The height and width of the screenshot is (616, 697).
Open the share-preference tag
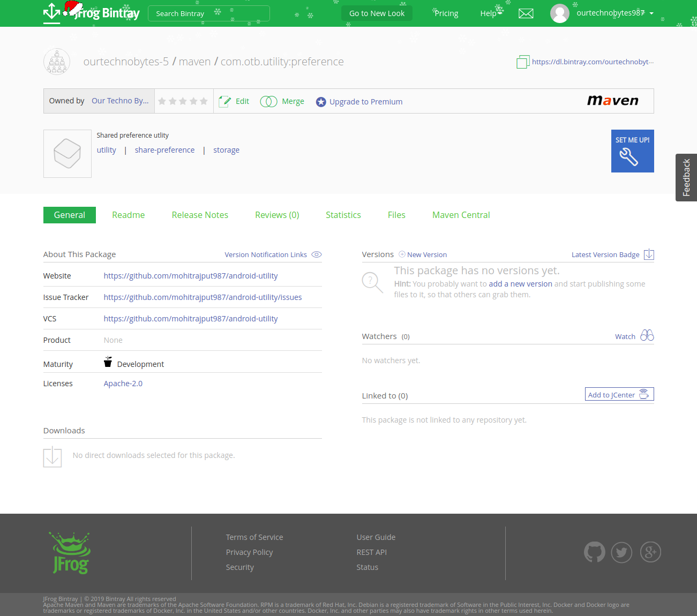point(164,150)
